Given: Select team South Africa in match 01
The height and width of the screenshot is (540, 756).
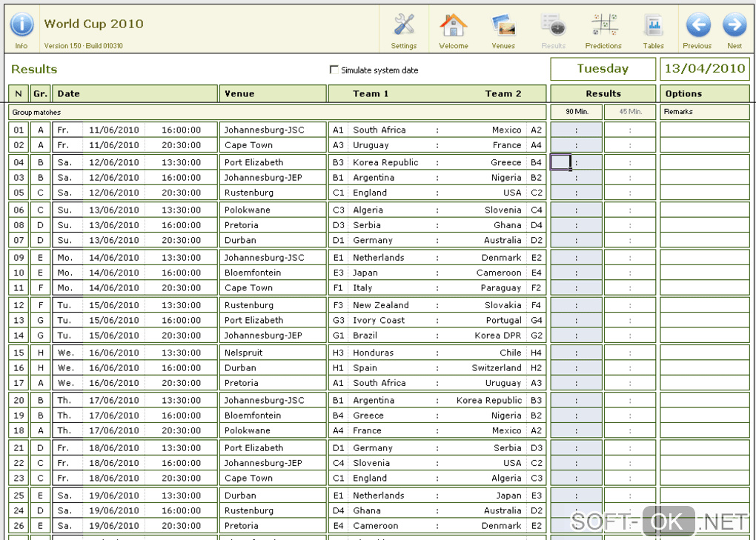Looking at the screenshot, I should click(x=379, y=130).
